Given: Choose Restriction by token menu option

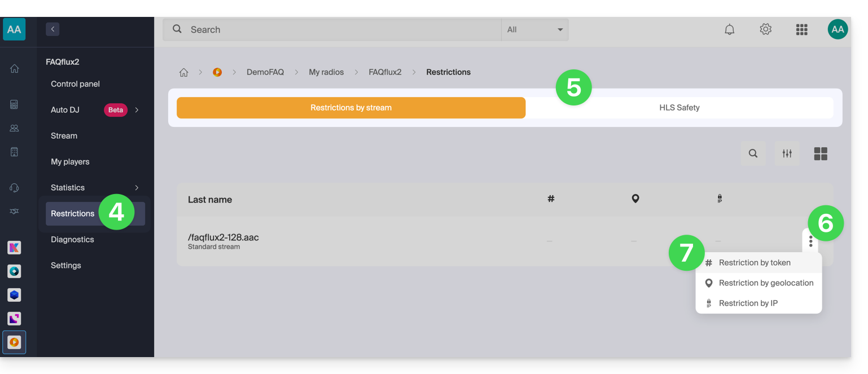Looking at the screenshot, I should 754,263.
